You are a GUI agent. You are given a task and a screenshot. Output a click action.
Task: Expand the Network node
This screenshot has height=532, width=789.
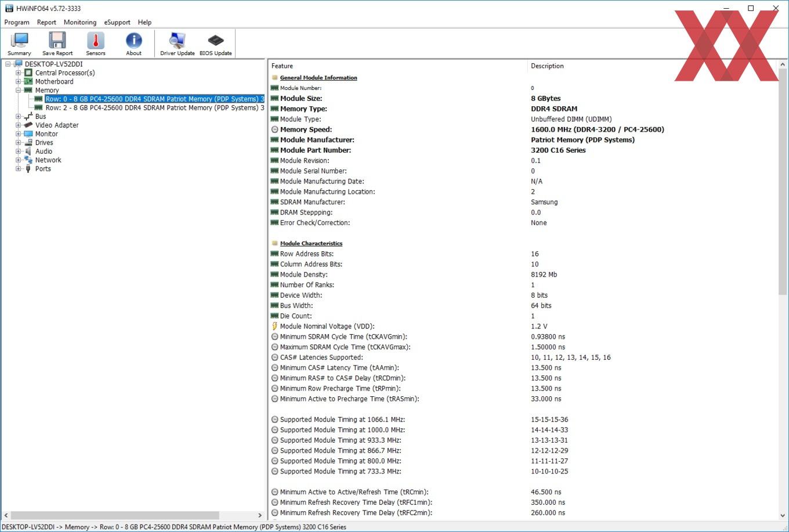(x=18, y=160)
